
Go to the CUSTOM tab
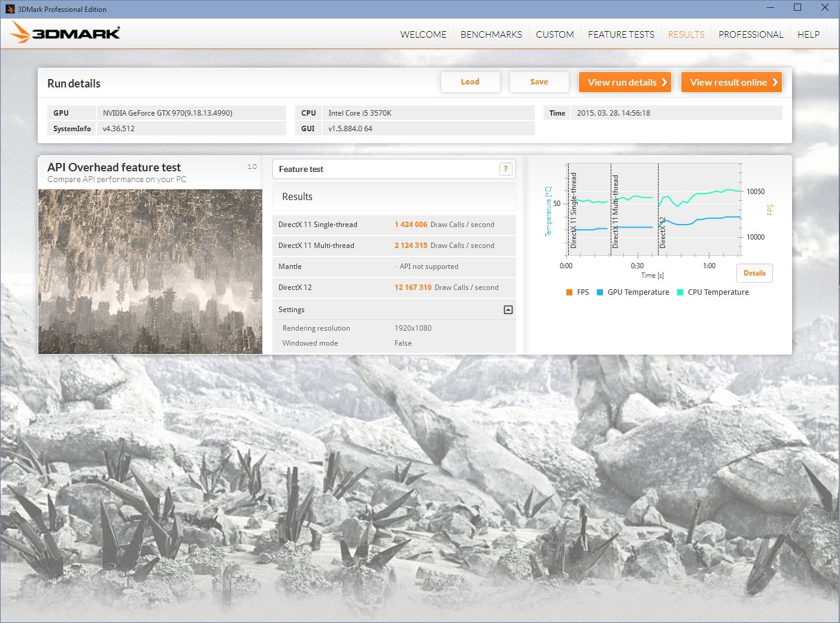coord(555,34)
